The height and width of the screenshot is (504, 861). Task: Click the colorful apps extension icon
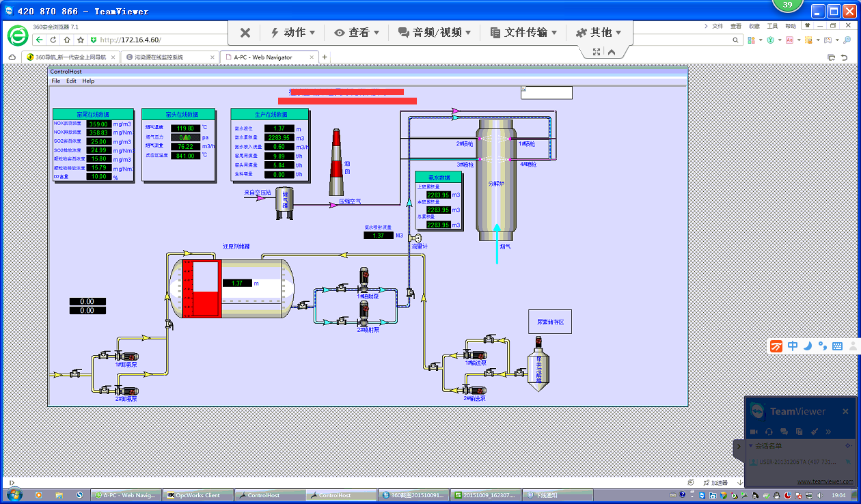pos(752,40)
